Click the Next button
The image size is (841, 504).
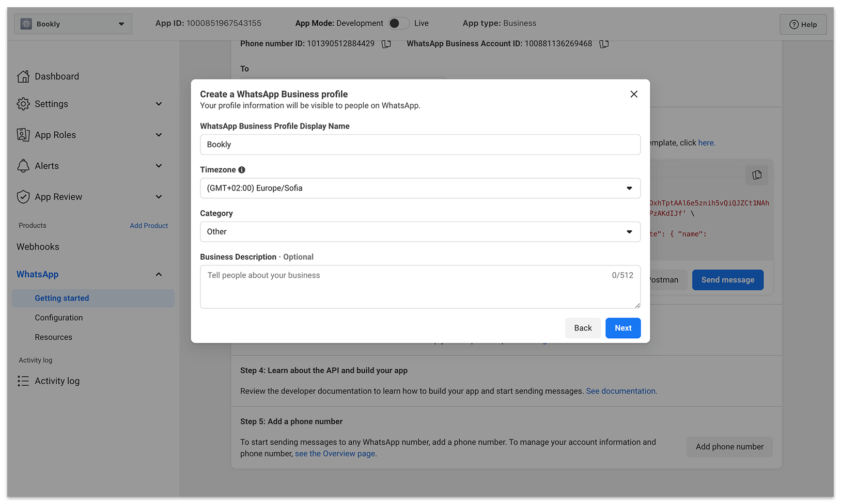[x=623, y=328]
